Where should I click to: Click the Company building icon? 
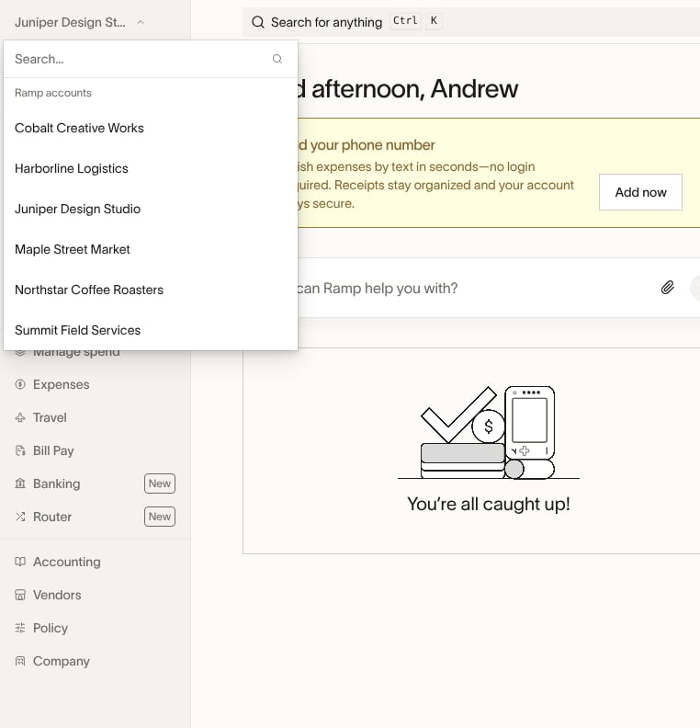20,661
